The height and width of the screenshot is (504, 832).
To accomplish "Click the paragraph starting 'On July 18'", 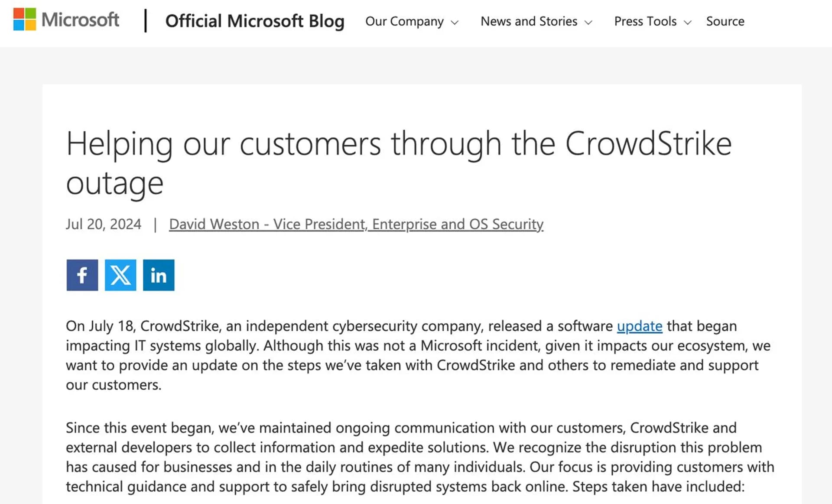I will 418,355.
